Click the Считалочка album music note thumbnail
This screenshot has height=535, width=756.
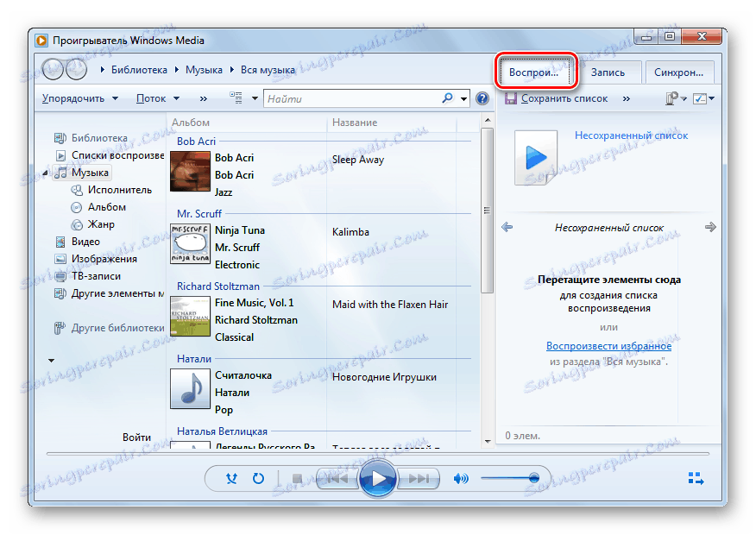click(x=190, y=389)
